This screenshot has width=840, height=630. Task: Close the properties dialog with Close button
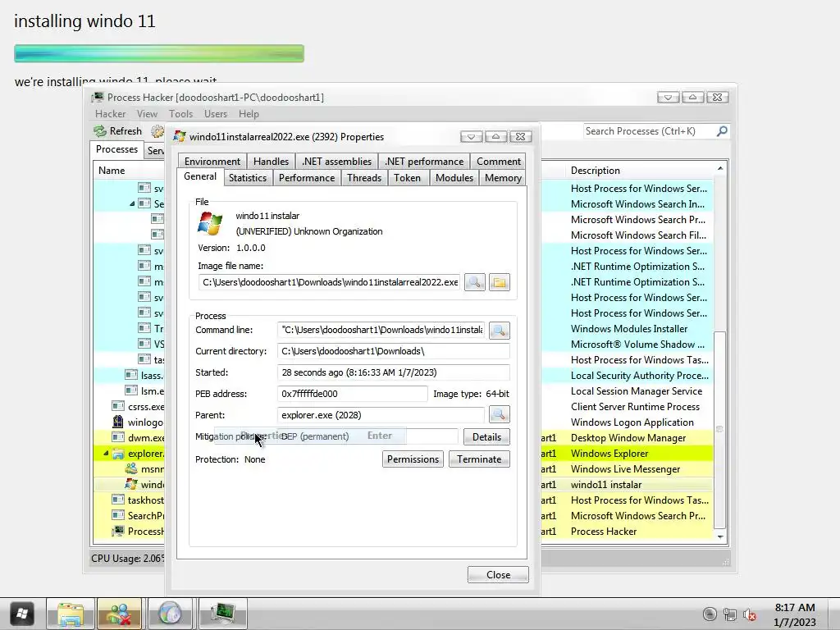click(x=498, y=575)
